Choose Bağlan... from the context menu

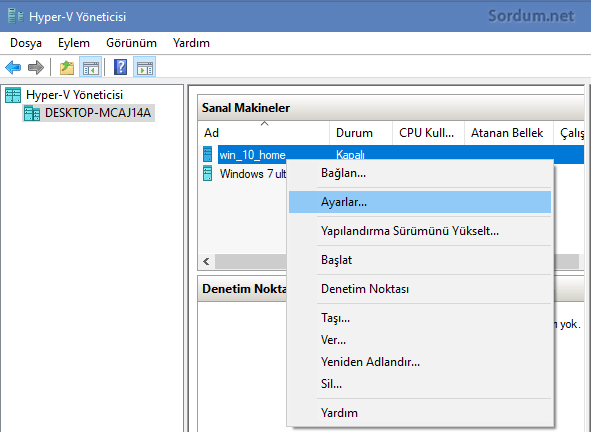point(420,173)
